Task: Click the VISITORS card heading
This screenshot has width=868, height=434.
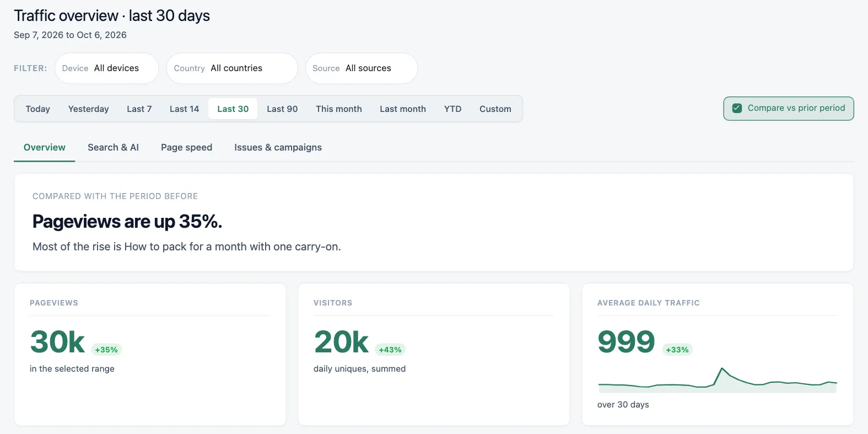Action: (333, 303)
